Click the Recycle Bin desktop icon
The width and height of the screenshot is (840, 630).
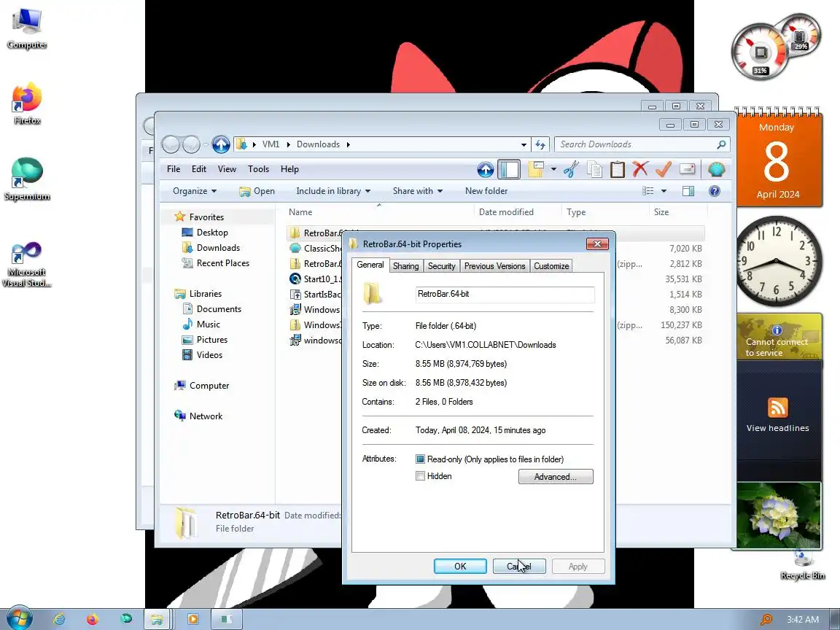[803, 565]
